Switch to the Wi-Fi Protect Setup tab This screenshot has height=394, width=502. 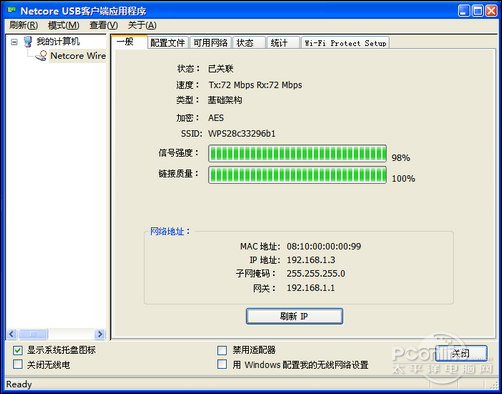tap(345, 43)
